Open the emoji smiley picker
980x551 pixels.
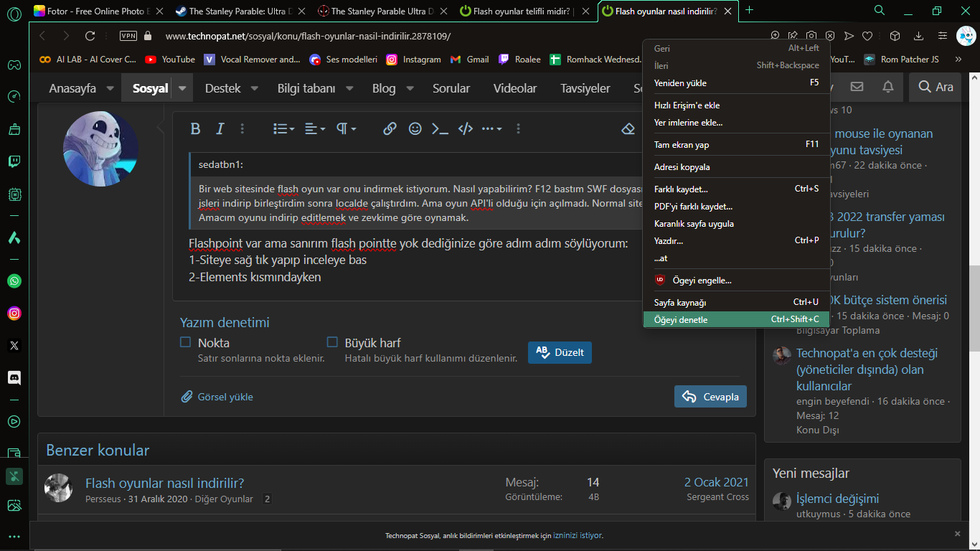point(415,129)
